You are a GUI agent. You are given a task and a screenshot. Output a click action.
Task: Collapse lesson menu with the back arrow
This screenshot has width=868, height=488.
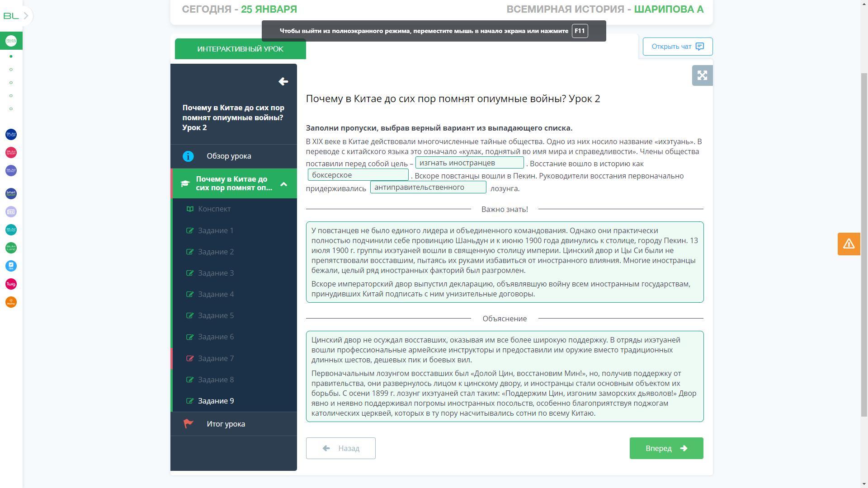pyautogui.click(x=283, y=81)
